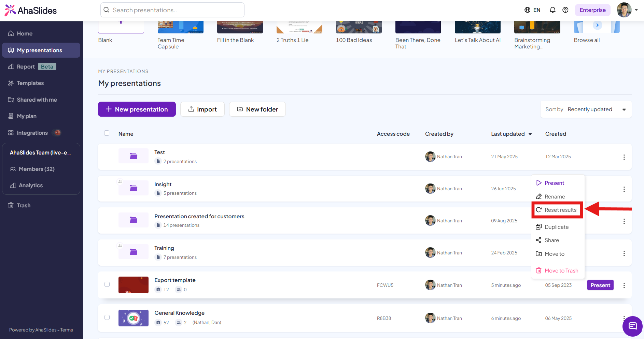Screen dimensions: 644x339
Task: Select the Team Time Capsule template thumbnail
Action: tap(180, 27)
